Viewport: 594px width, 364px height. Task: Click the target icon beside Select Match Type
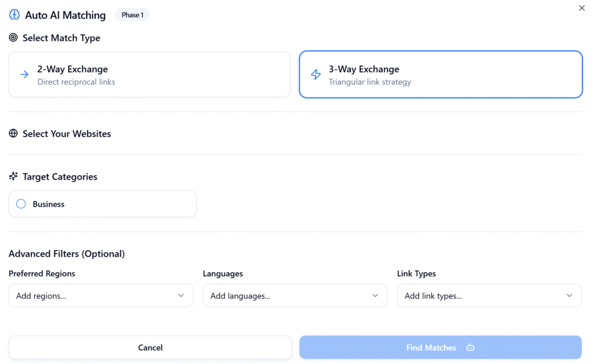click(x=12, y=38)
